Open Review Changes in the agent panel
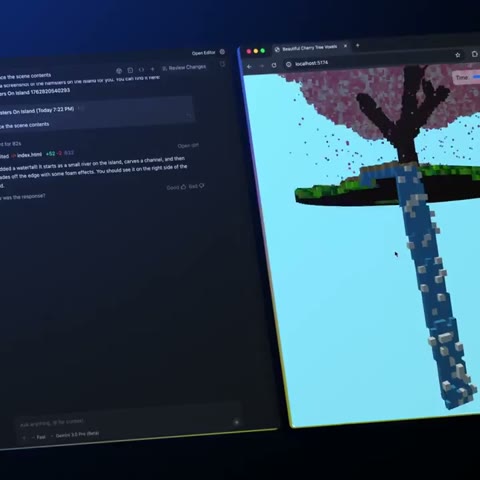 click(x=184, y=67)
